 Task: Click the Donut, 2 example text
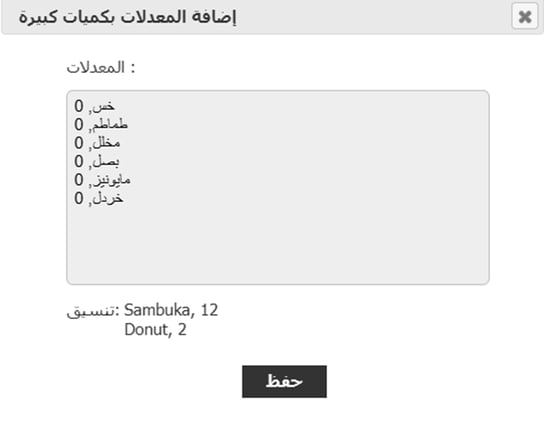tap(155, 329)
